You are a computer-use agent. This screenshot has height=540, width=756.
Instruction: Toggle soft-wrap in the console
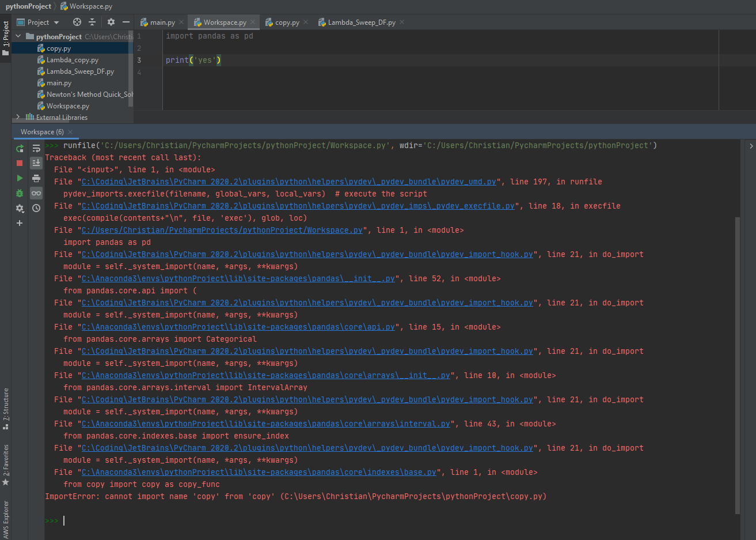[36, 148]
